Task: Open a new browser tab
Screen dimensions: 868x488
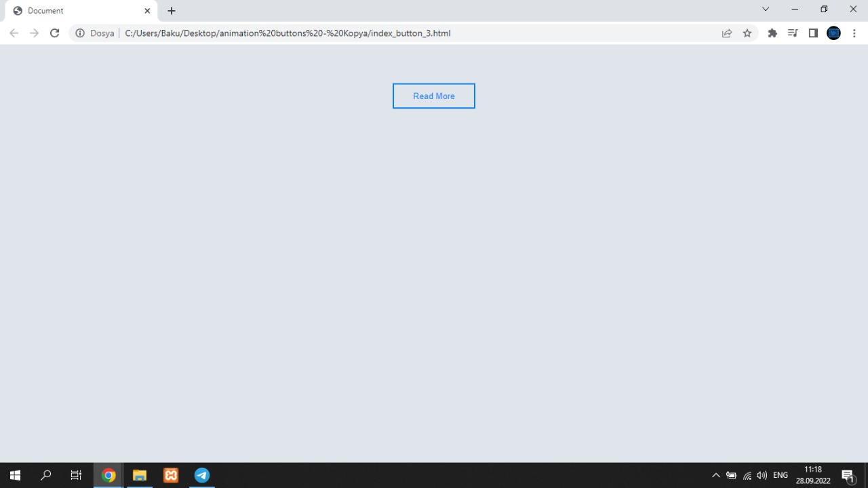Action: click(x=171, y=11)
